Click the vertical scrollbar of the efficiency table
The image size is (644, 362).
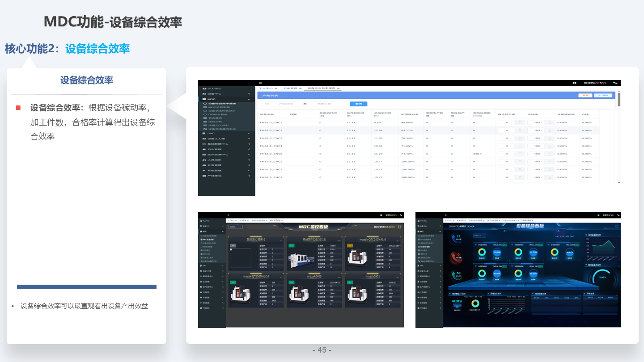pyautogui.click(x=619, y=99)
